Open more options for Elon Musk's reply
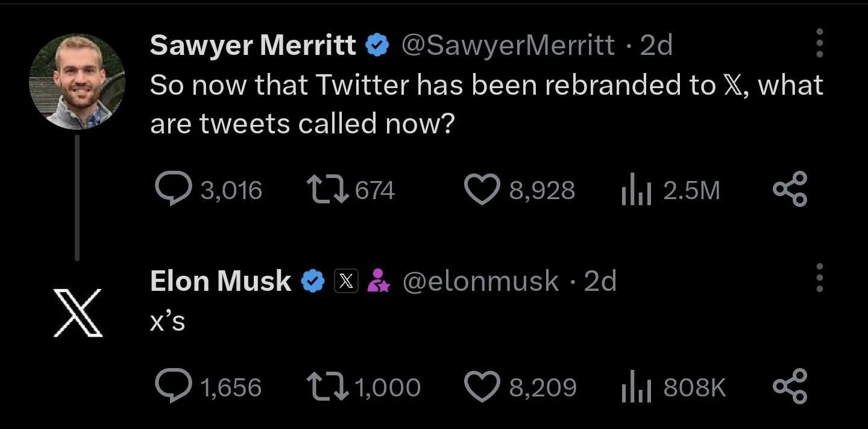This screenshot has height=429, width=868. pyautogui.click(x=819, y=278)
